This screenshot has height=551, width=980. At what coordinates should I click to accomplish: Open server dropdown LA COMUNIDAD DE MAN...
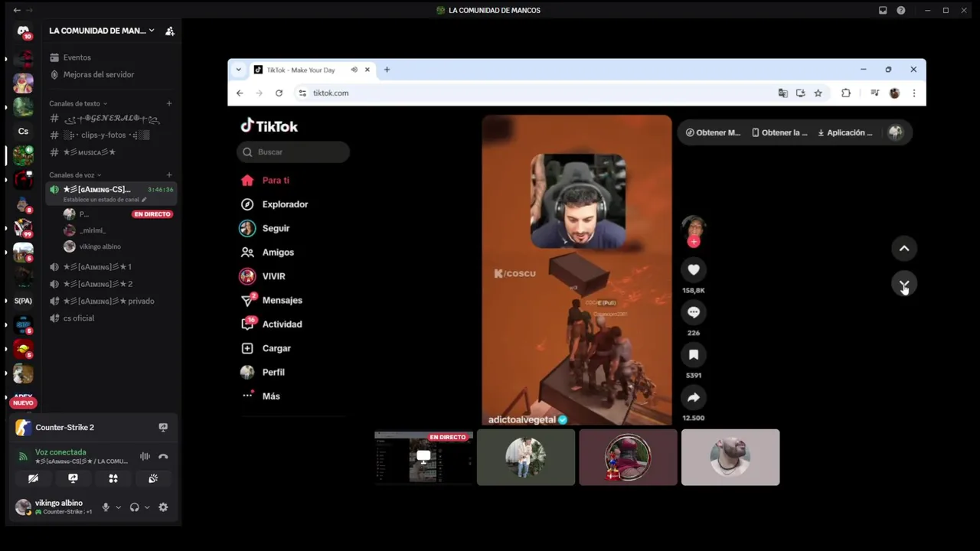click(102, 31)
